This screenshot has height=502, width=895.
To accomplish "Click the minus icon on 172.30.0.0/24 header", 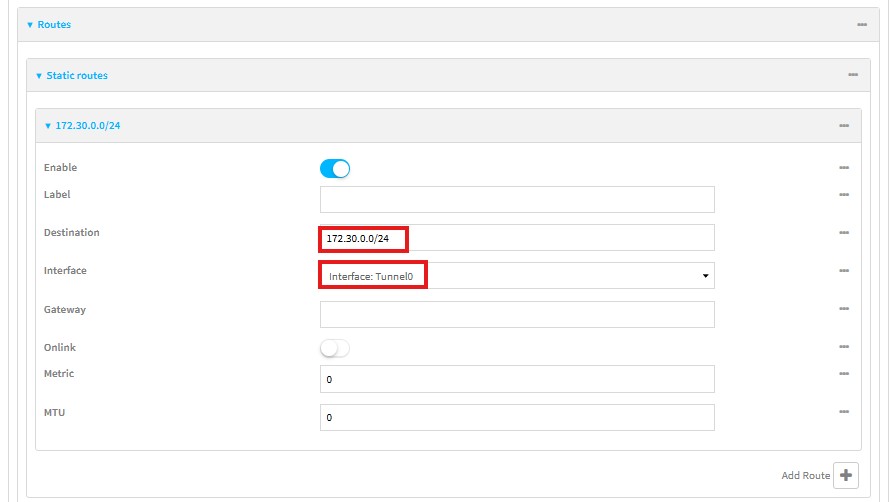I will [x=843, y=126].
